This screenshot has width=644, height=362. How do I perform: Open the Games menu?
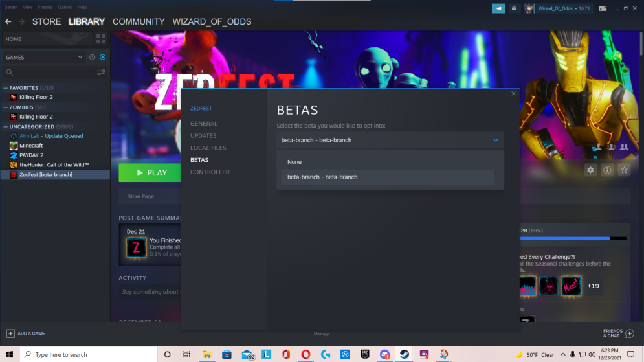pyautogui.click(x=65, y=7)
